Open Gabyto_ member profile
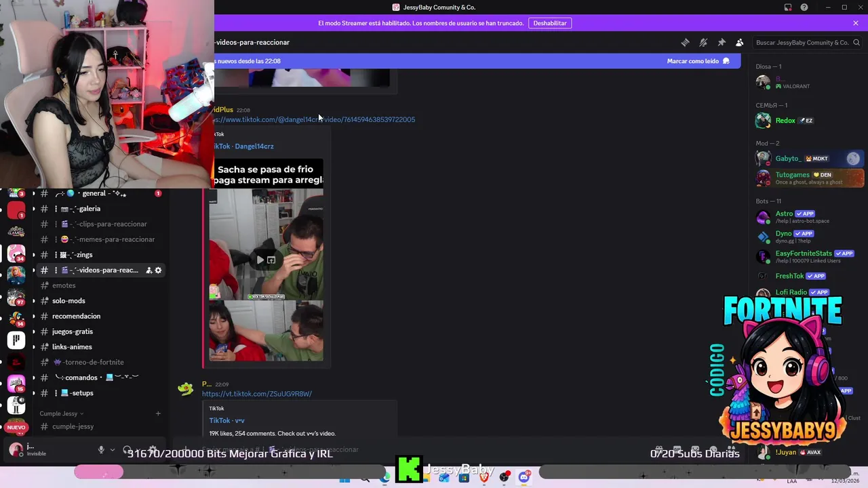 coord(809,159)
